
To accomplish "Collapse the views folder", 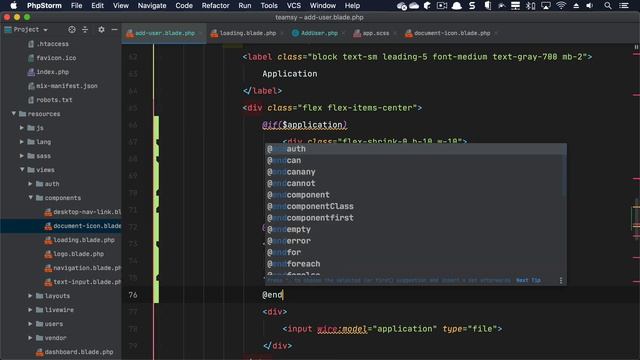I will pyautogui.click(x=22, y=169).
